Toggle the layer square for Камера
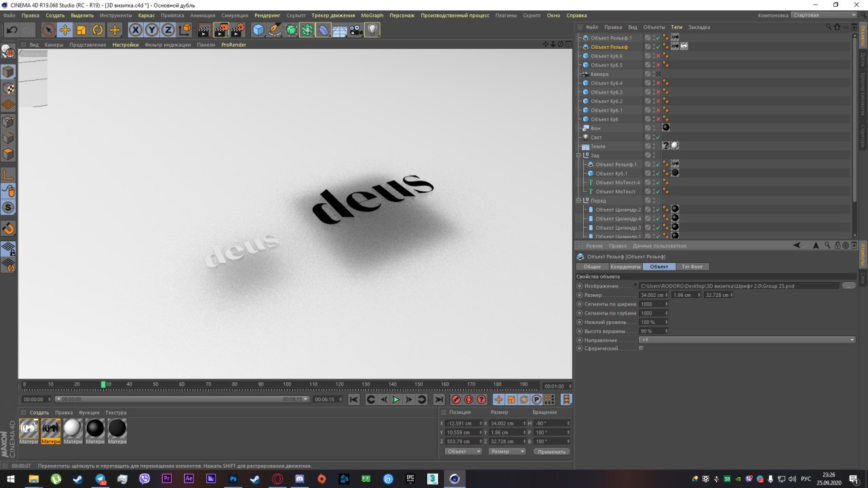 tap(648, 74)
